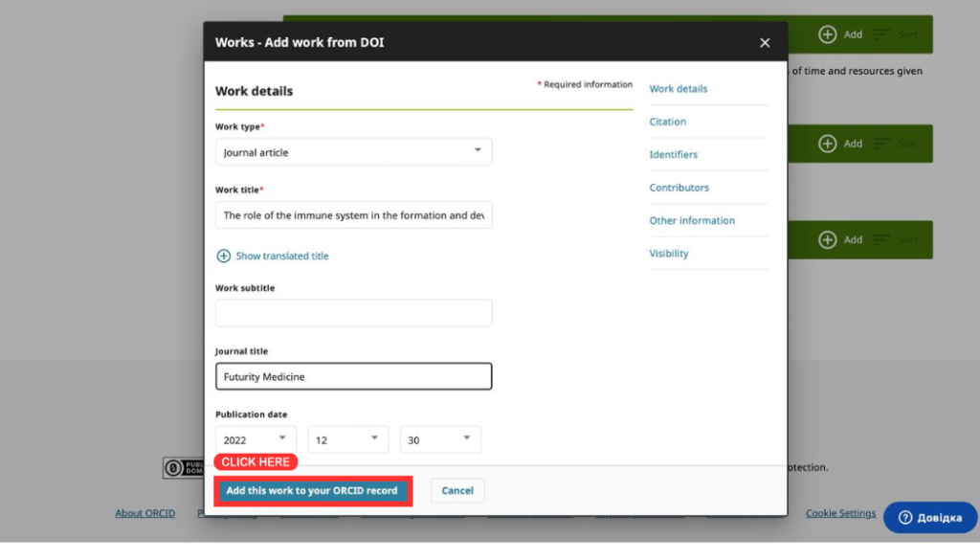Jump to Citation section in side navigation
Screen dimensions: 980x560
point(667,122)
